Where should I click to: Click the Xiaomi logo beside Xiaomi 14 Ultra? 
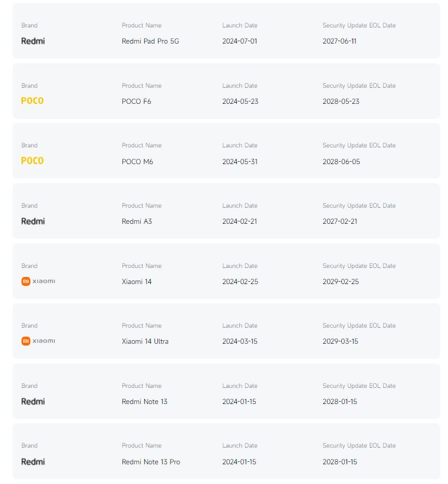38,341
